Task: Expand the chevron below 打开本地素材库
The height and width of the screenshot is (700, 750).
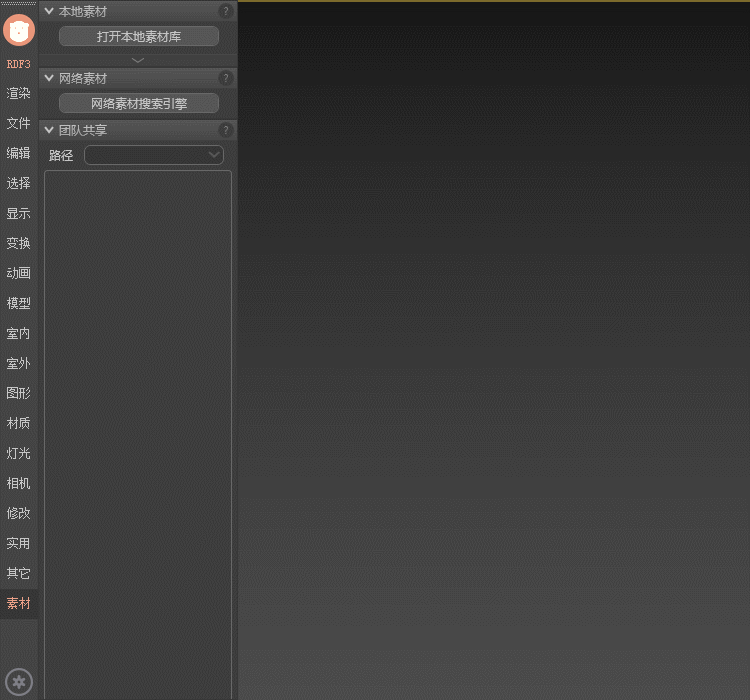Action: 138,60
